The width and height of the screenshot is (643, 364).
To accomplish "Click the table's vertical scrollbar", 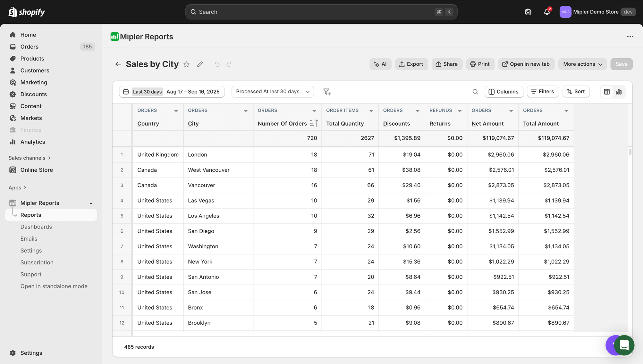I will [630, 152].
